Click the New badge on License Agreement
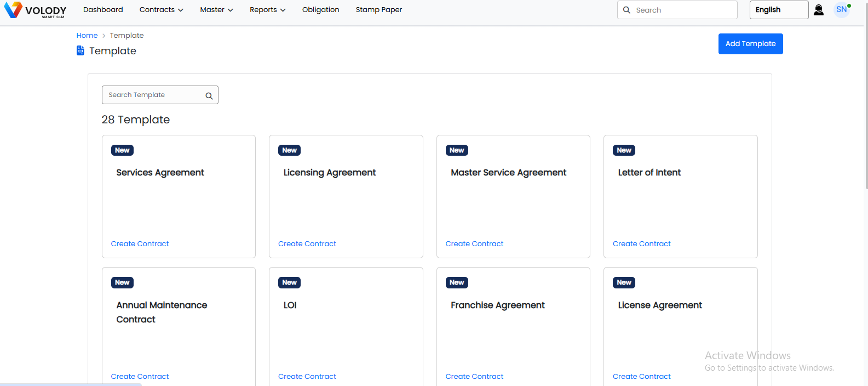Image resolution: width=868 pixels, height=386 pixels. 624,283
